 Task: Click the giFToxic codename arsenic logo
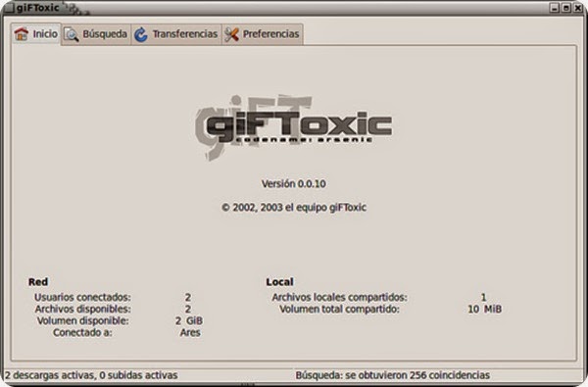tap(294, 127)
